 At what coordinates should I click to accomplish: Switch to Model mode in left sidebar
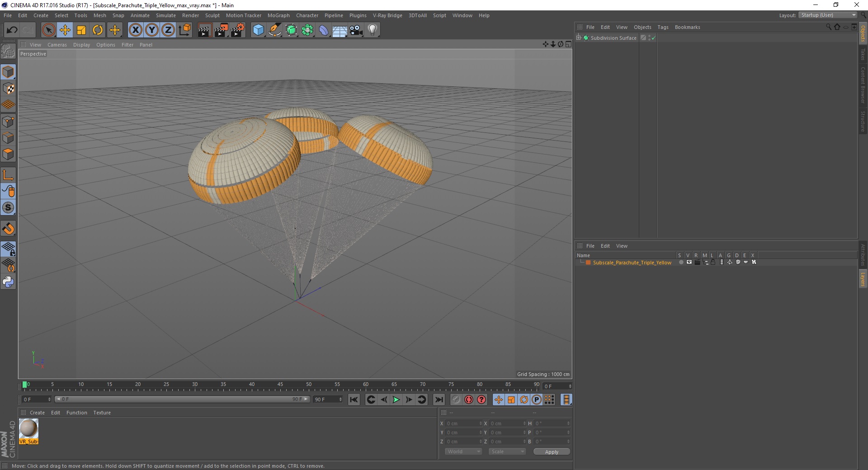pyautogui.click(x=8, y=72)
